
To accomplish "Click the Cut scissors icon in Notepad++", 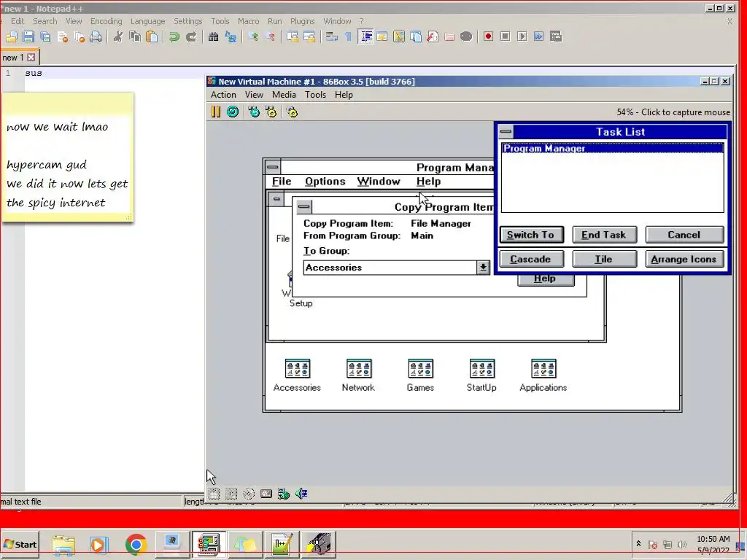I will point(117,36).
